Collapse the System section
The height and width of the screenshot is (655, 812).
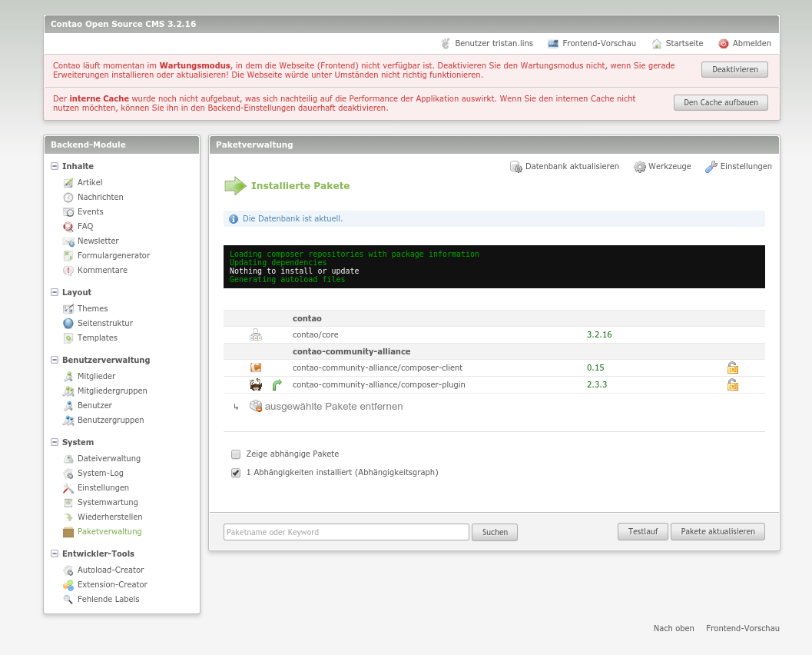click(x=55, y=442)
